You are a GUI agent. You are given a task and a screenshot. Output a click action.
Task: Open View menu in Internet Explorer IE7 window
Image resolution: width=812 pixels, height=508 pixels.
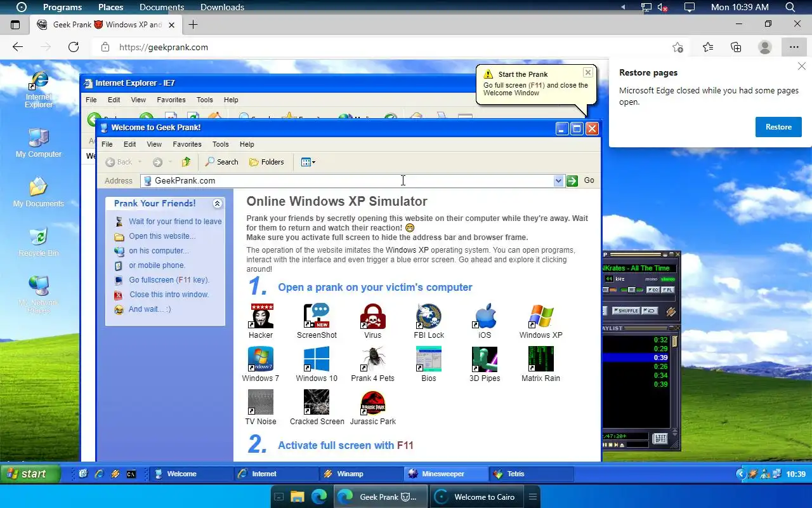(x=138, y=100)
